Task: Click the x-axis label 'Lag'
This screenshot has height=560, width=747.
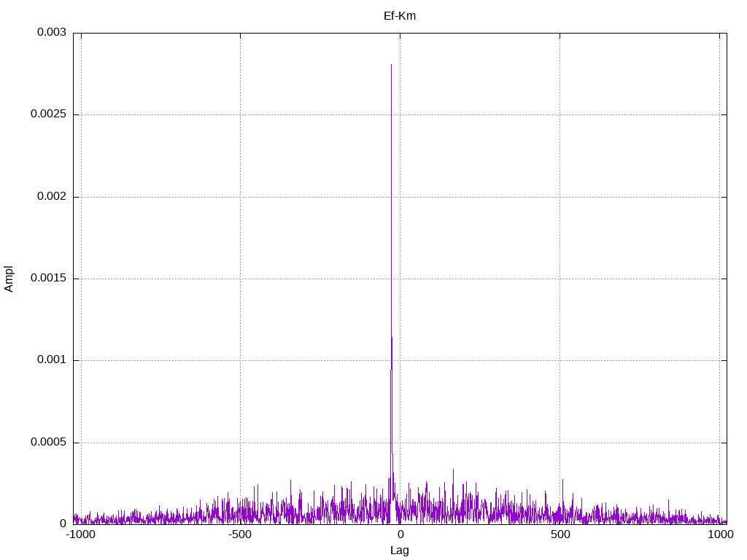Action: click(x=400, y=551)
